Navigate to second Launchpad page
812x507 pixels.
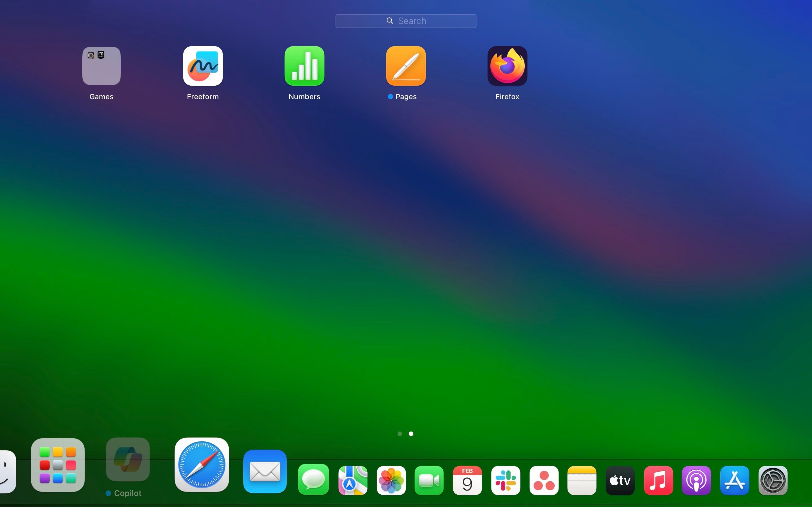[x=411, y=433]
